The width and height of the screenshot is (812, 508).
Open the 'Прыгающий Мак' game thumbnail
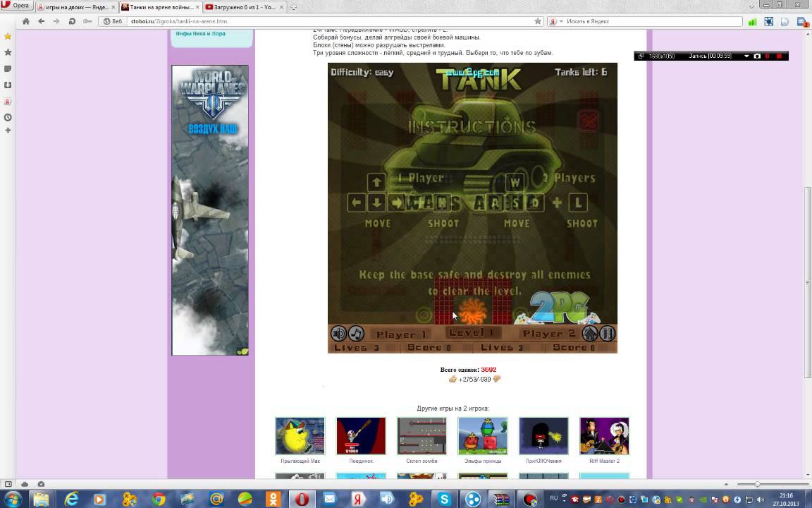pyautogui.click(x=300, y=436)
